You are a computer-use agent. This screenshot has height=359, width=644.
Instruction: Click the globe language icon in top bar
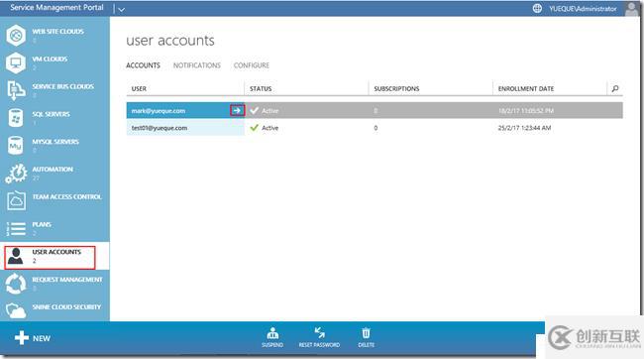(537, 8)
